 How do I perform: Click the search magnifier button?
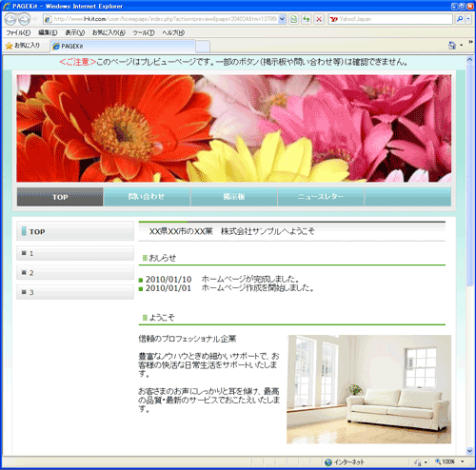460,19
